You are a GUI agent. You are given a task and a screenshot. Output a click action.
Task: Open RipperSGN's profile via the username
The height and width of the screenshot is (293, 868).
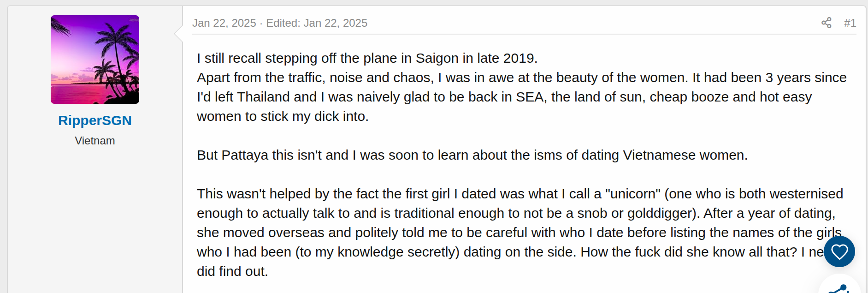coord(95,120)
